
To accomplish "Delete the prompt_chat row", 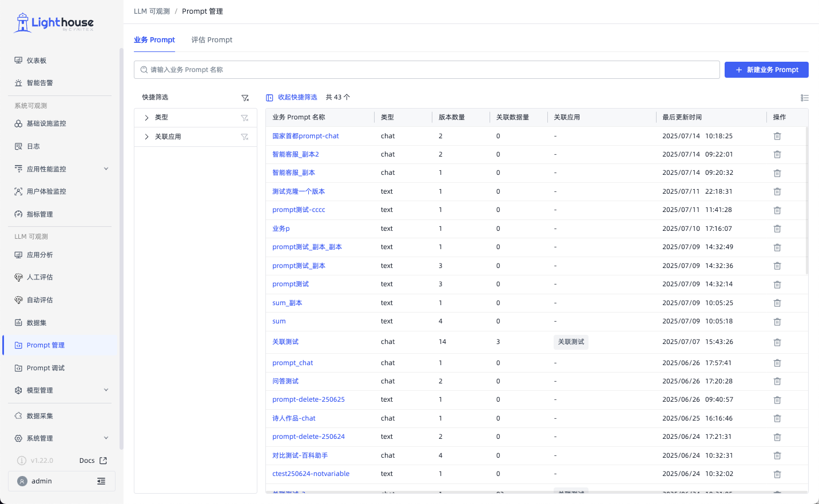I will (x=777, y=363).
